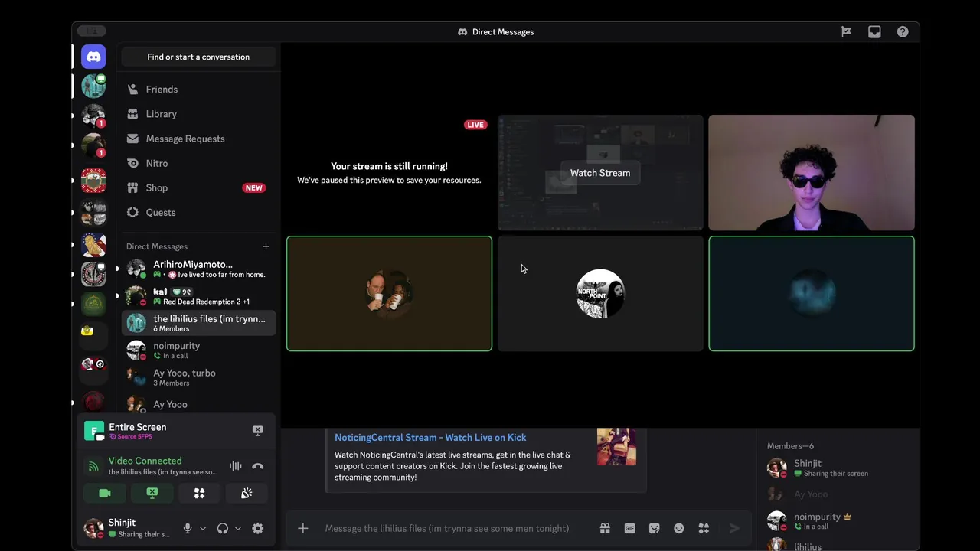Open apps launcher icon in message bar
Image resolution: width=980 pixels, height=551 pixels.
point(704,528)
